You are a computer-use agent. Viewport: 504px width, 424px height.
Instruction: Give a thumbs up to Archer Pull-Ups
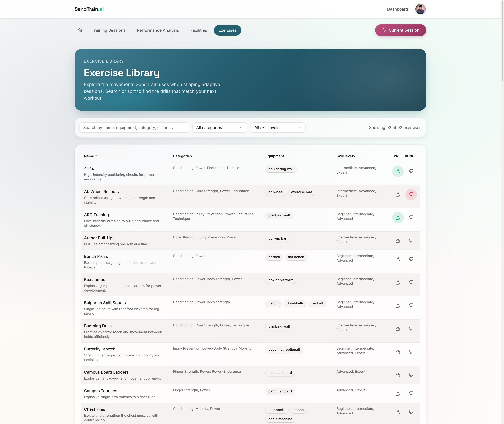pos(398,241)
